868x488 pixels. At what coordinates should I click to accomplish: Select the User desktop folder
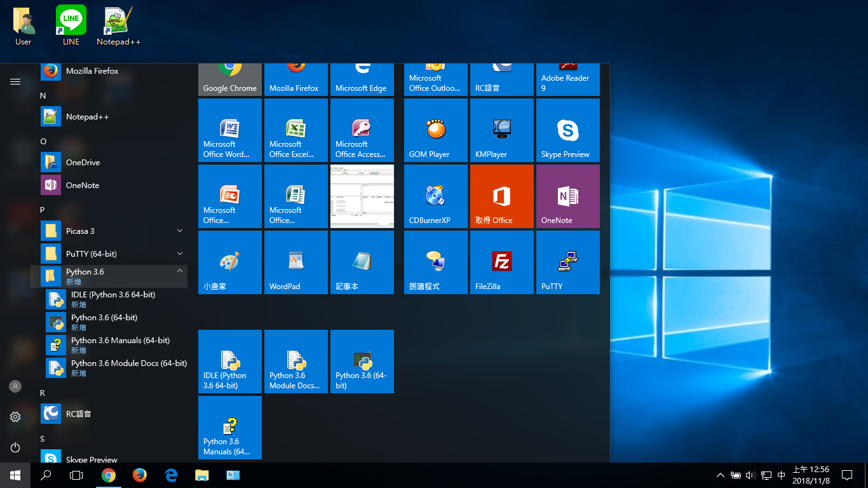click(24, 25)
